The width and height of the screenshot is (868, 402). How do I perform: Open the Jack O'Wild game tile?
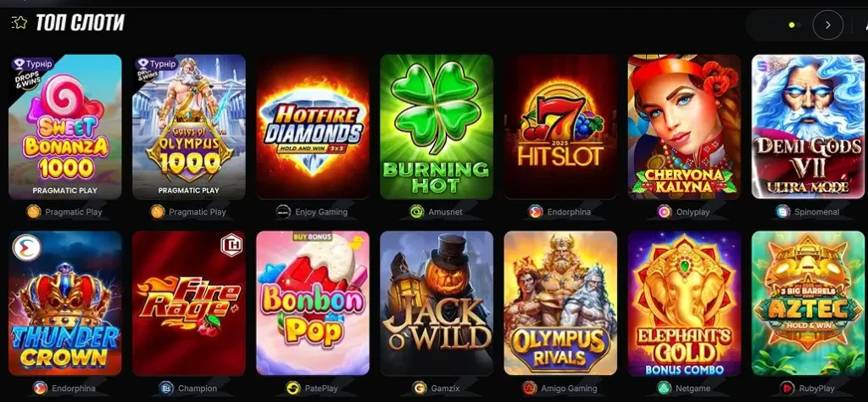(437, 303)
